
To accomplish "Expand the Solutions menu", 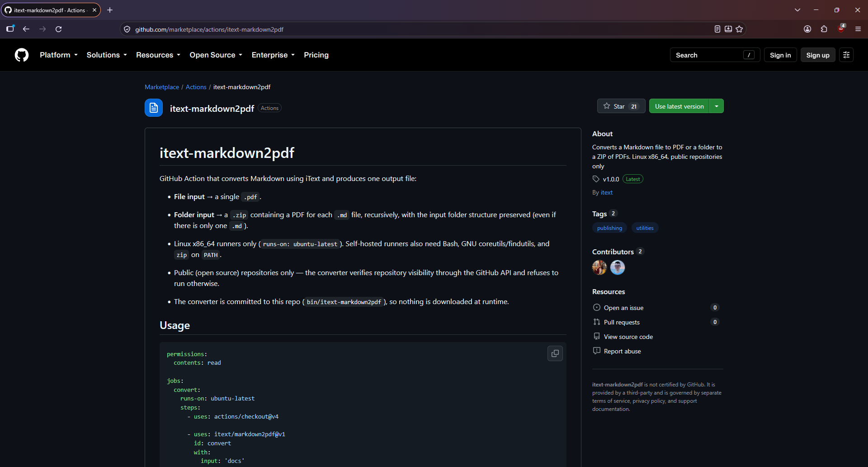I will 107,55.
